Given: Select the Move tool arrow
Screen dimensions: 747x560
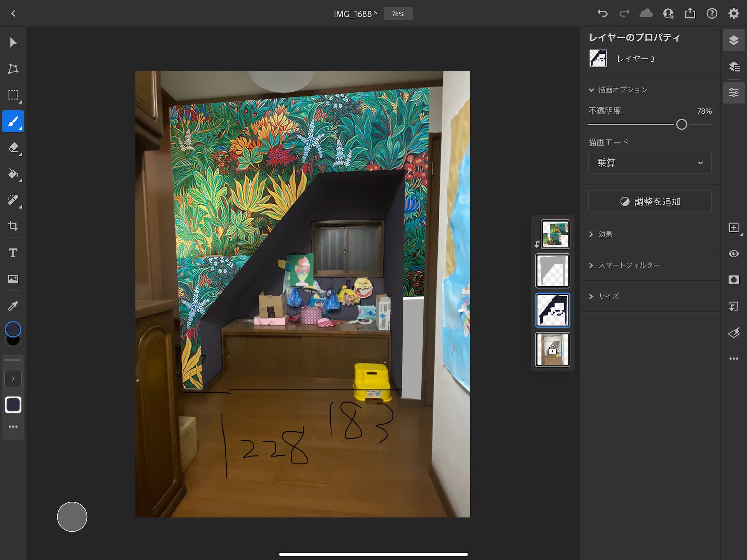Looking at the screenshot, I should pyautogui.click(x=13, y=42).
